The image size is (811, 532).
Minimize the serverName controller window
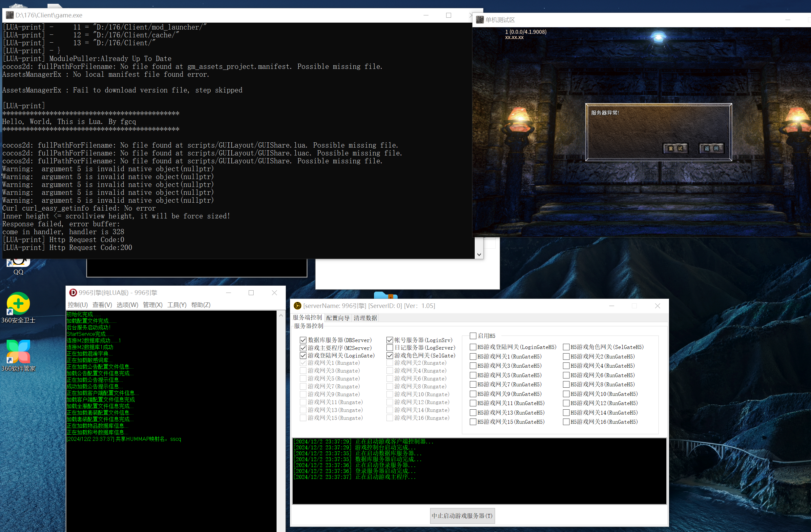[611, 305]
